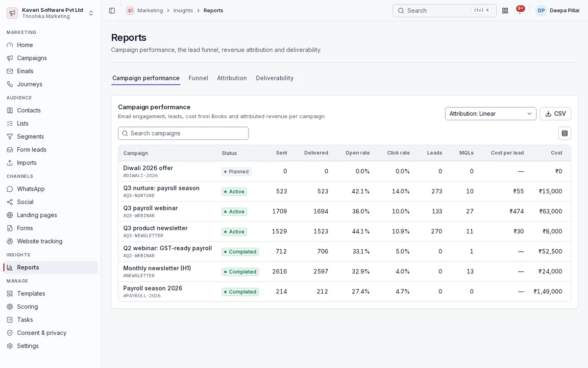The height and width of the screenshot is (368, 588).
Task: Download the CSV export
Action: point(555,114)
